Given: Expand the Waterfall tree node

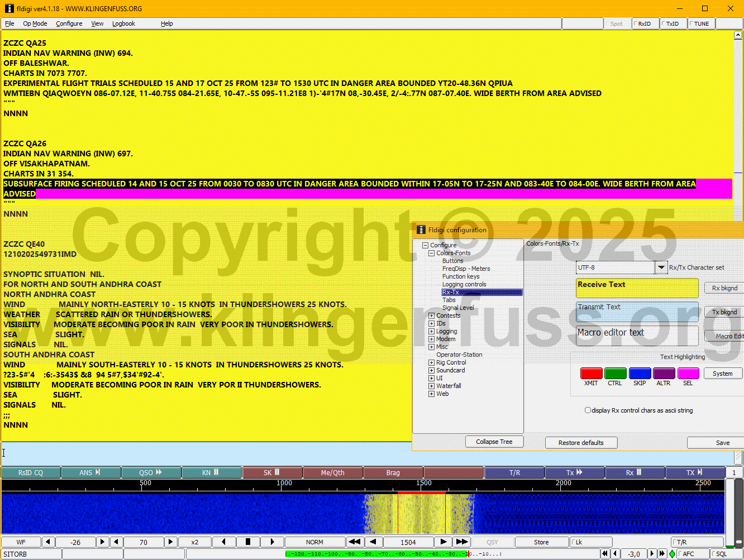Looking at the screenshot, I should click(431, 386).
